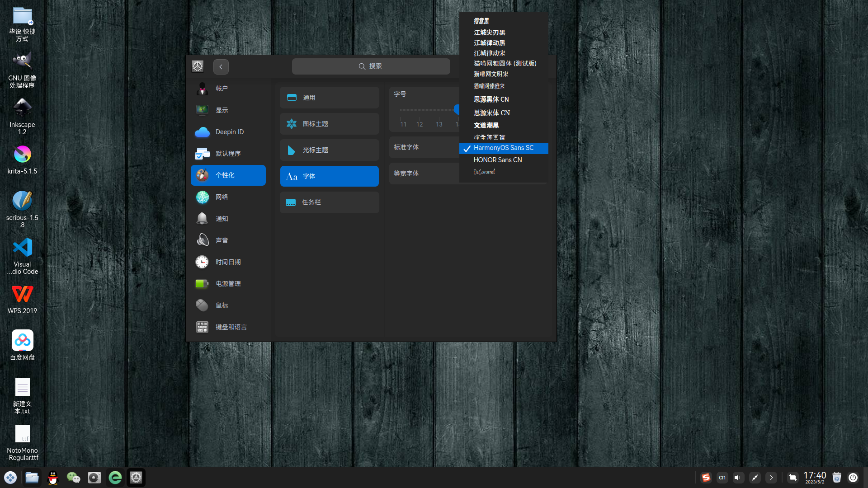The width and height of the screenshot is (868, 488).
Task: Select 思源宋体 CN in the font list
Action: tap(491, 113)
